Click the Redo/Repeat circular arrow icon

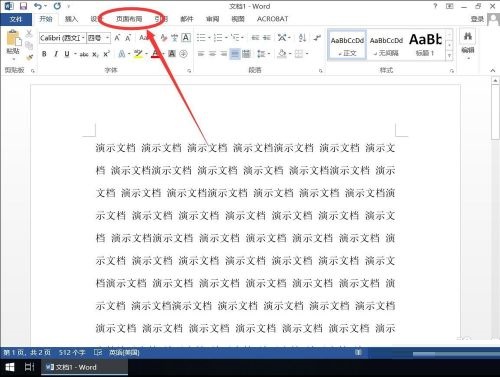[x=57, y=6]
